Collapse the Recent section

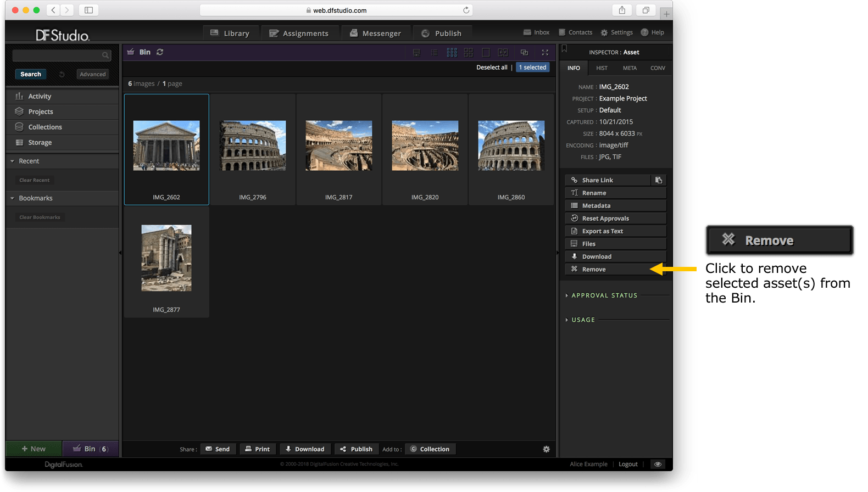coord(13,161)
